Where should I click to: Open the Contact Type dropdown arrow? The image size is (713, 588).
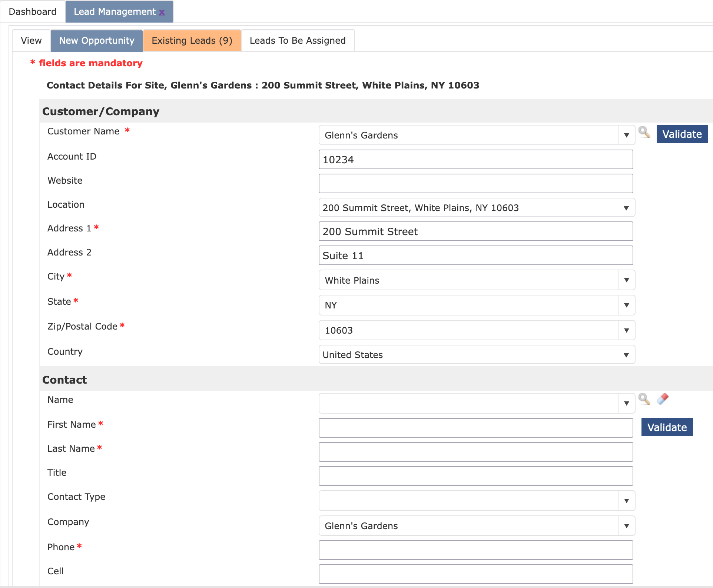pos(626,501)
